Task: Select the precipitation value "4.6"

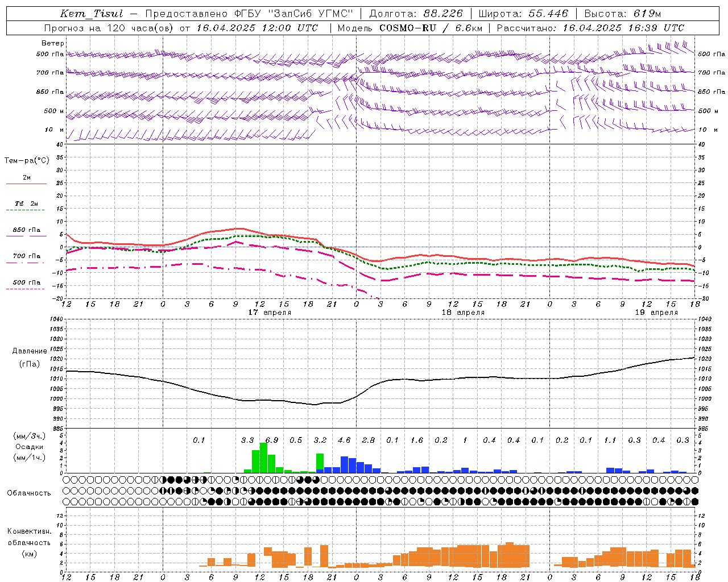Action: [344, 440]
